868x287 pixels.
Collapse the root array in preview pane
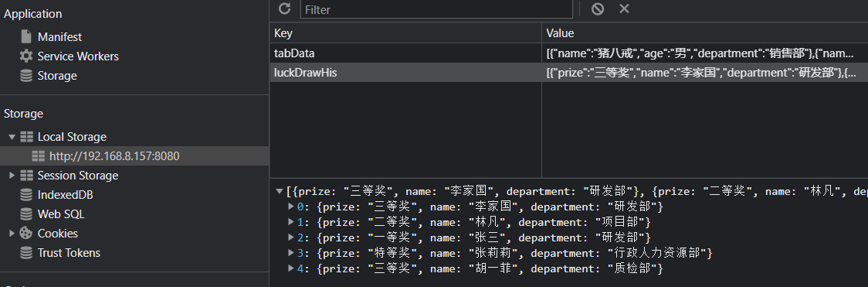(x=280, y=192)
